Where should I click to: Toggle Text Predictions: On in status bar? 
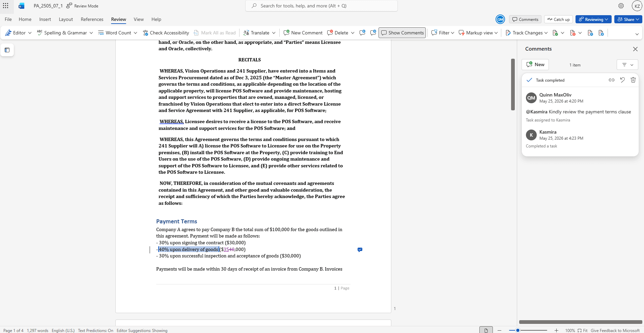[95, 331]
